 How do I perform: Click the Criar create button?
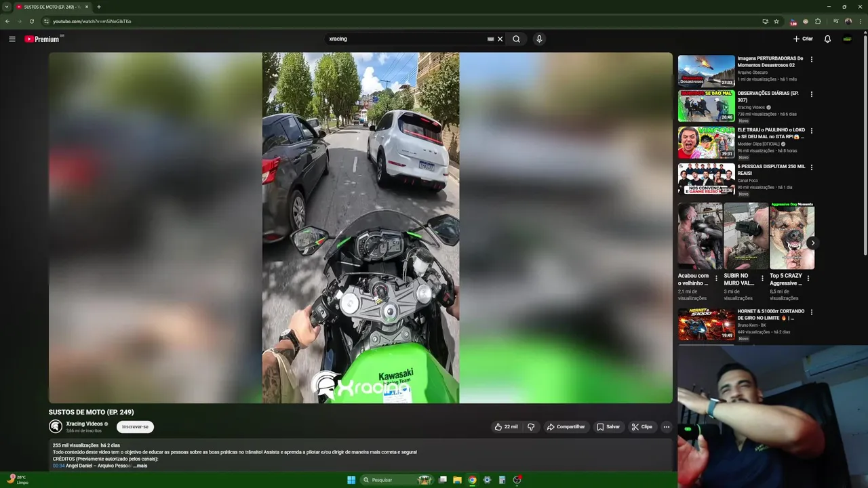[x=803, y=39]
